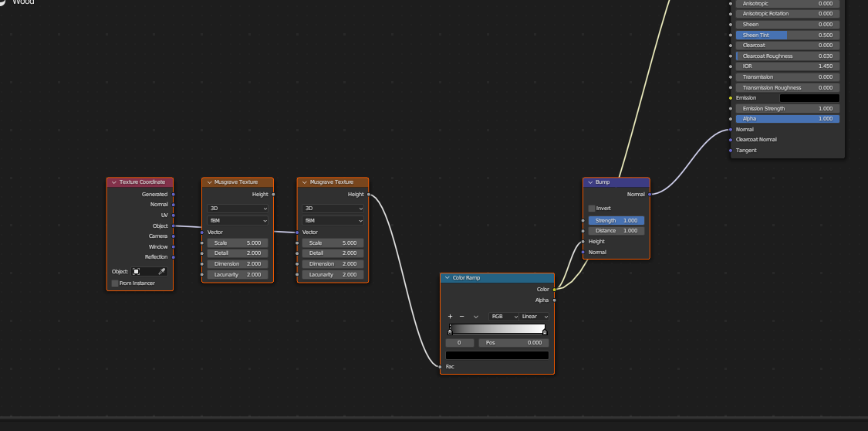Click the Alpha output socket on Color Ramp

(x=554, y=300)
